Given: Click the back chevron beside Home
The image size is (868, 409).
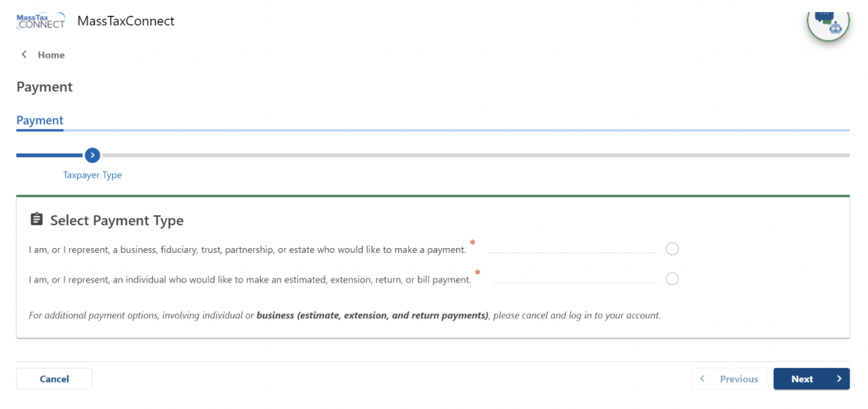Looking at the screenshot, I should point(24,54).
